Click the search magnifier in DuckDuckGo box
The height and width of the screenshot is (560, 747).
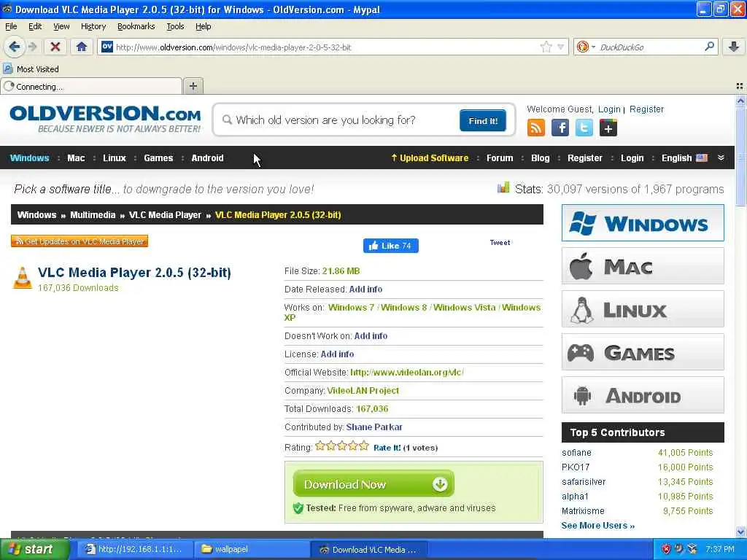pyautogui.click(x=709, y=47)
